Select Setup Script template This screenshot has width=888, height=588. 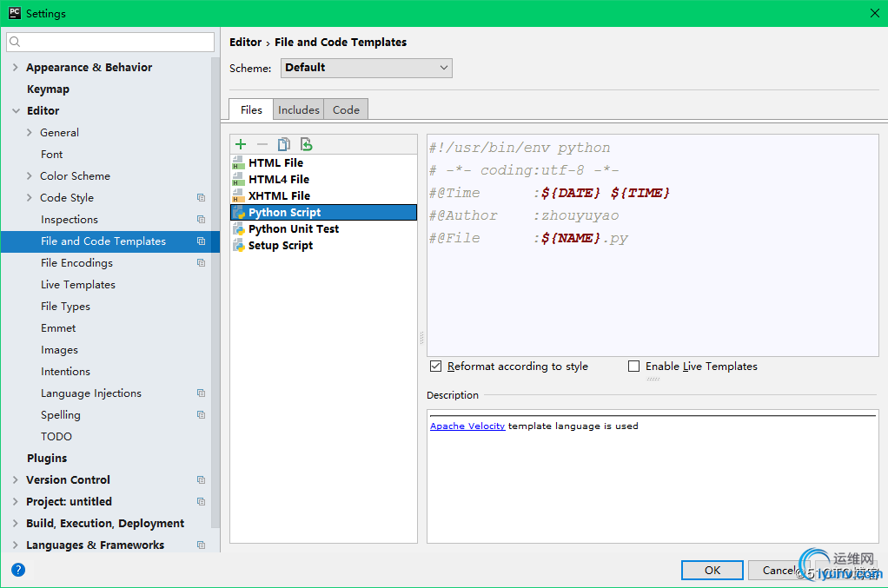(x=323, y=246)
